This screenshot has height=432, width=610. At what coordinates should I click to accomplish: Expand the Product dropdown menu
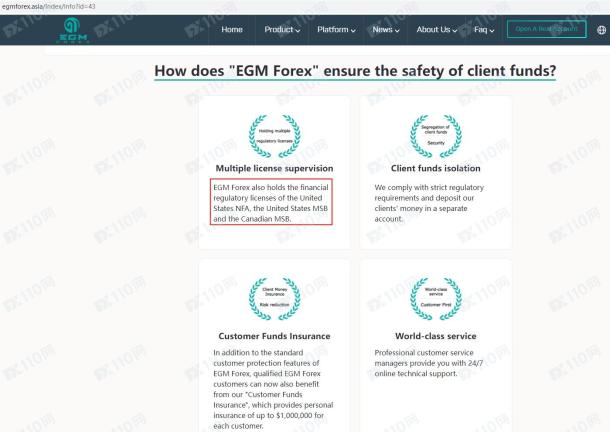282,30
